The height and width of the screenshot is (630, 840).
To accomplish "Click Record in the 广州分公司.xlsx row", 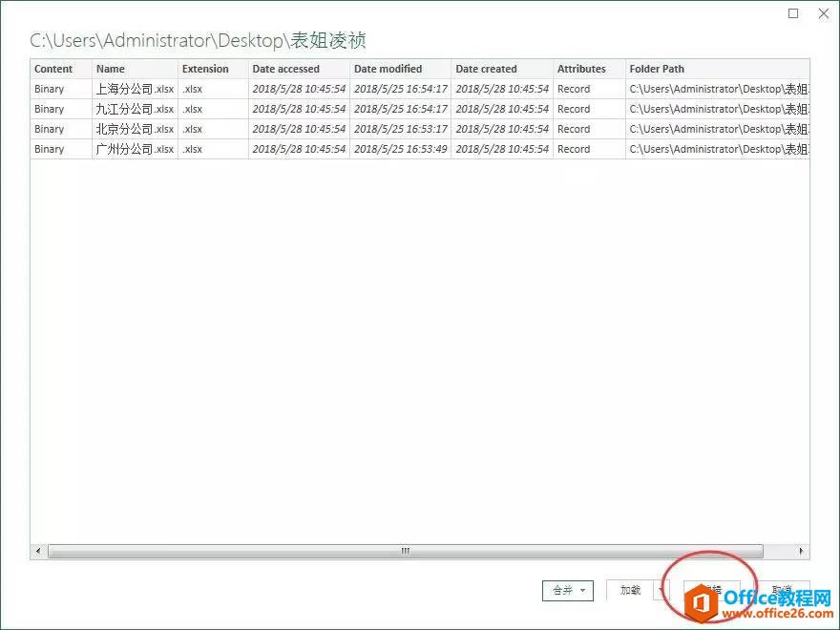I will coord(589,149).
